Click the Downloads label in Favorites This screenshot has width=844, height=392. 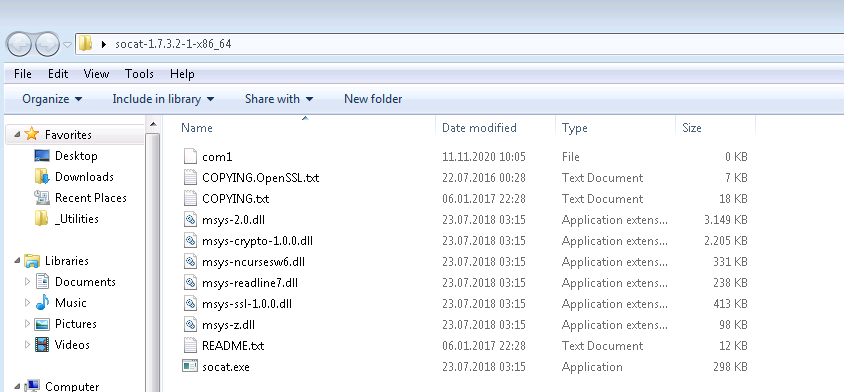[x=85, y=177]
